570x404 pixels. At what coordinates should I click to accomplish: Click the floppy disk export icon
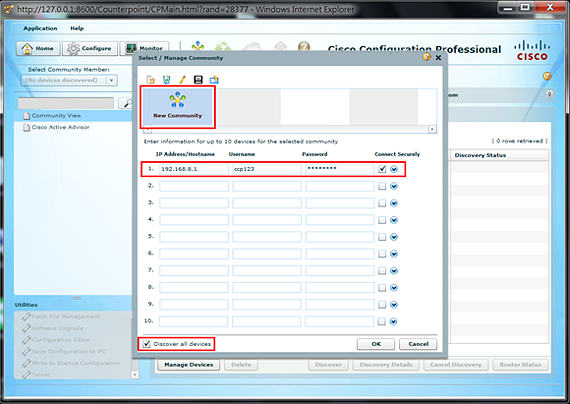click(198, 80)
